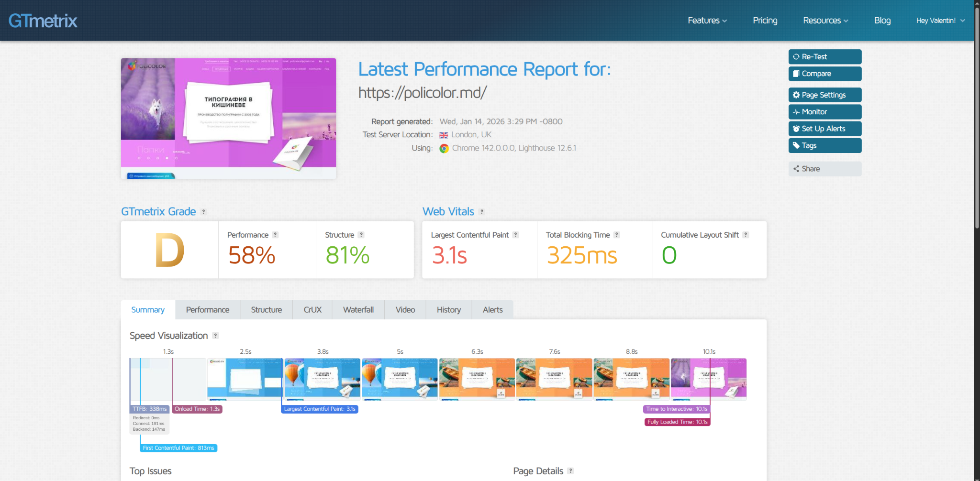Open the Compare option
The width and height of the screenshot is (980, 481).
(824, 74)
